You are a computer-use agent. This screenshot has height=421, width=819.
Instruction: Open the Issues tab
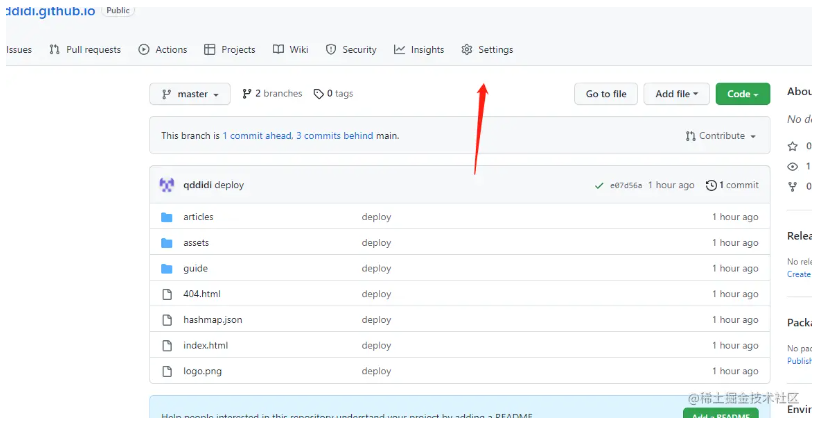tap(19, 50)
